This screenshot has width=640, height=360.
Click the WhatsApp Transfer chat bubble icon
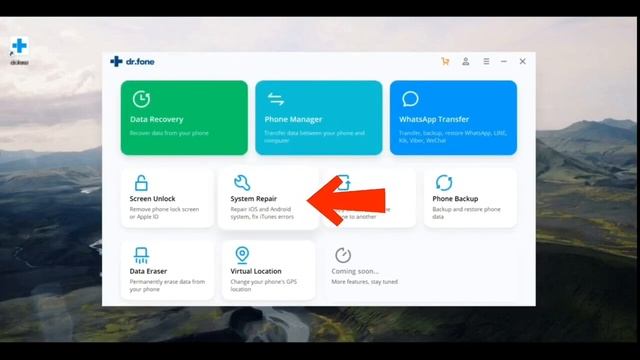410,99
